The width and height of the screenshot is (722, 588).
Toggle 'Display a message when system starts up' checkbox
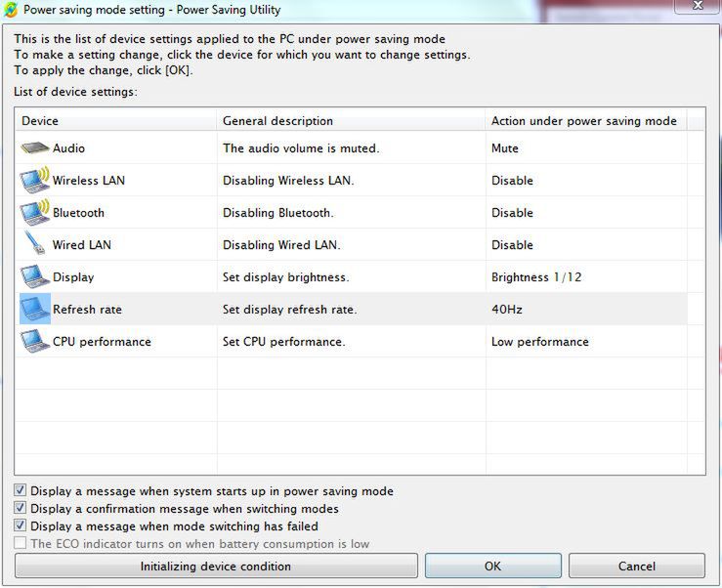(x=20, y=490)
